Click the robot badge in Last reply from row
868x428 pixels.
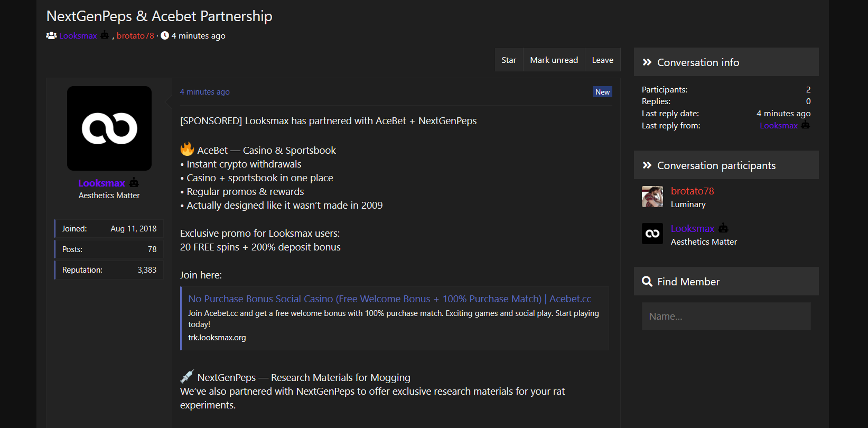805,125
